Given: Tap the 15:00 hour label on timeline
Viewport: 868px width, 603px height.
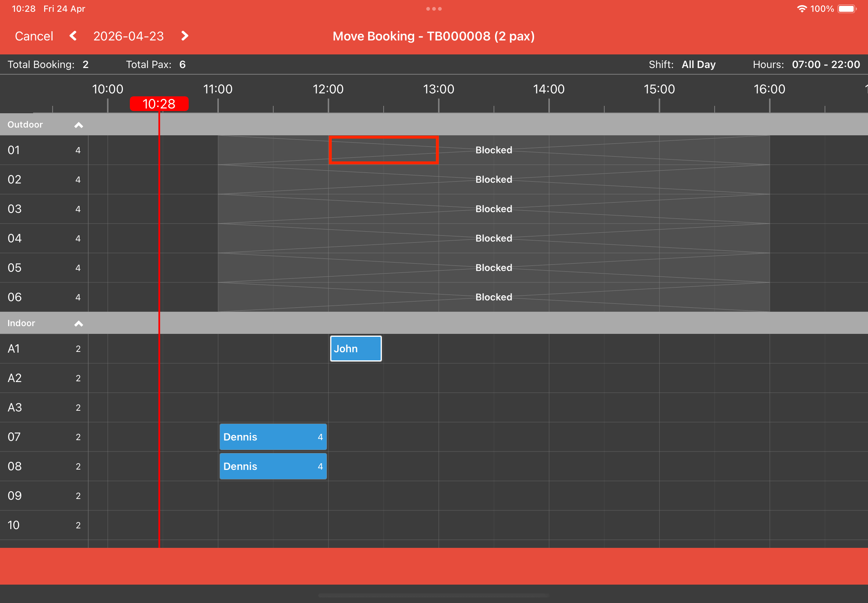Looking at the screenshot, I should [x=659, y=89].
